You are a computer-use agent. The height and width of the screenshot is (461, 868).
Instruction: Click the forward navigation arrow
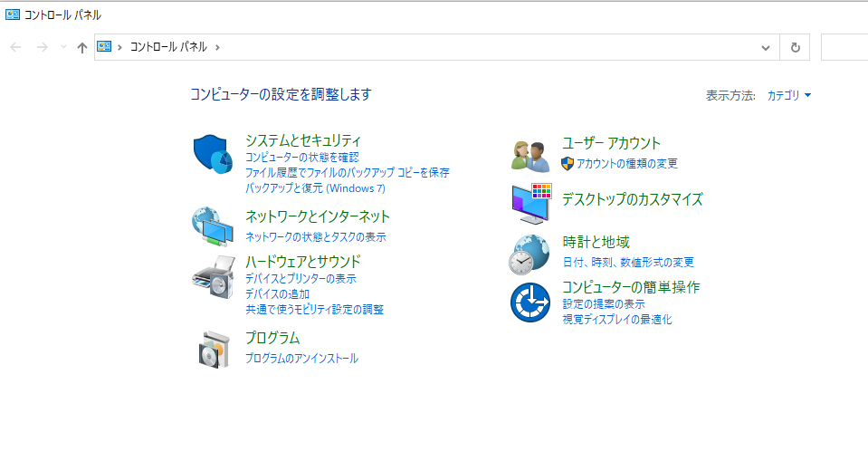[x=42, y=47]
